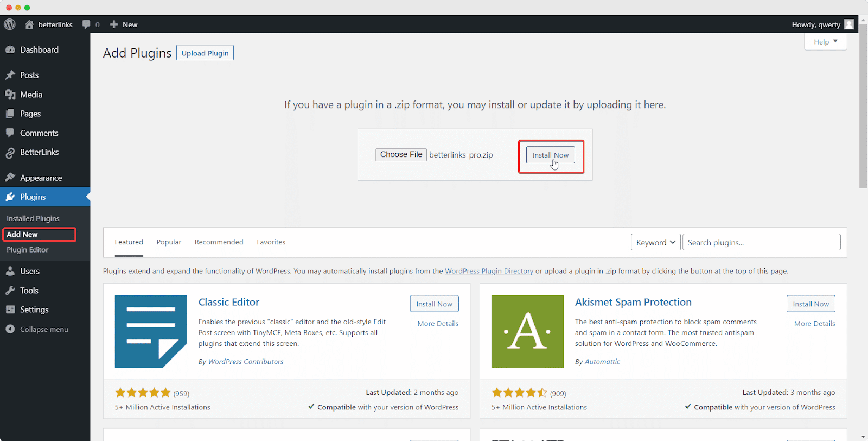Click the Classic Editor plugin thumbnail
The image size is (868, 441).
click(x=151, y=331)
